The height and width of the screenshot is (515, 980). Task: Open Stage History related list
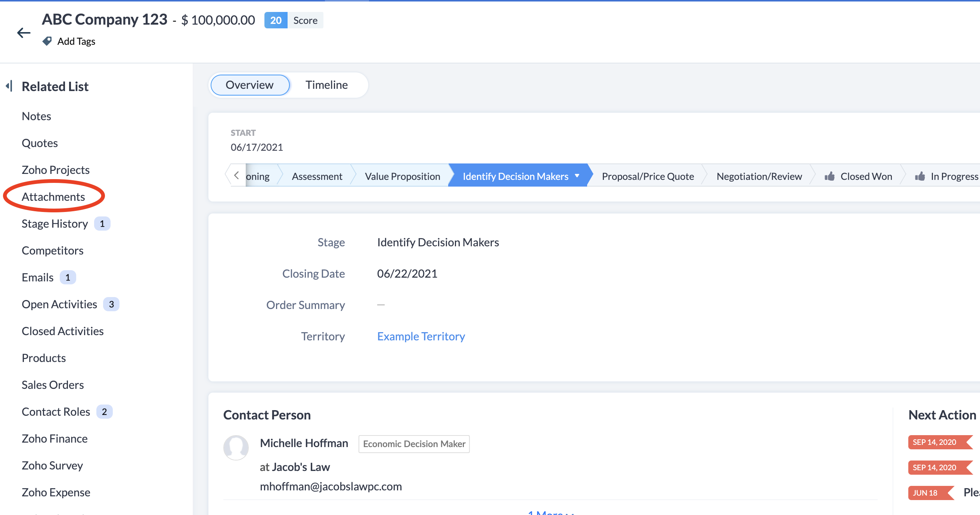55,224
